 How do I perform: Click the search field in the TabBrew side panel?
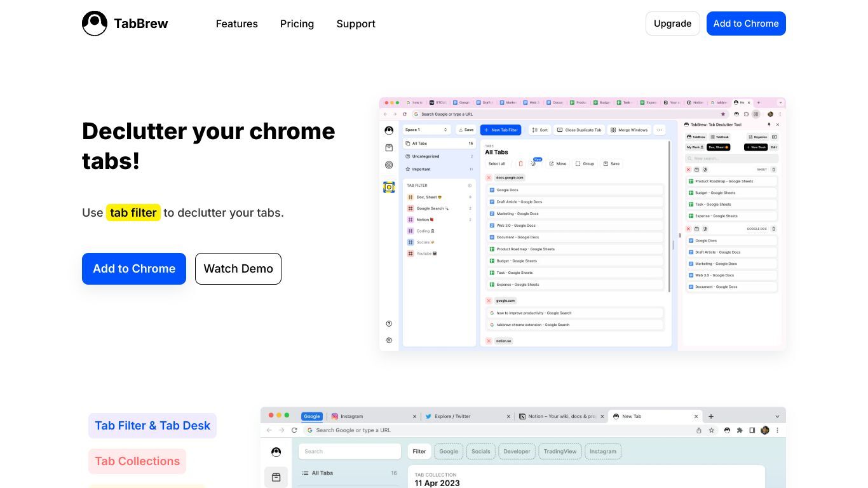click(731, 158)
